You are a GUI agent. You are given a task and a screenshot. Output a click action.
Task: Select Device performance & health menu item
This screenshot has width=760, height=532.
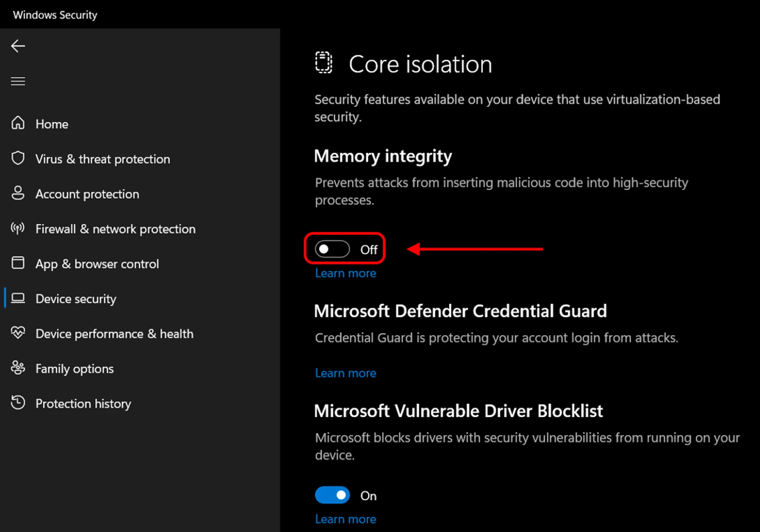tap(114, 334)
